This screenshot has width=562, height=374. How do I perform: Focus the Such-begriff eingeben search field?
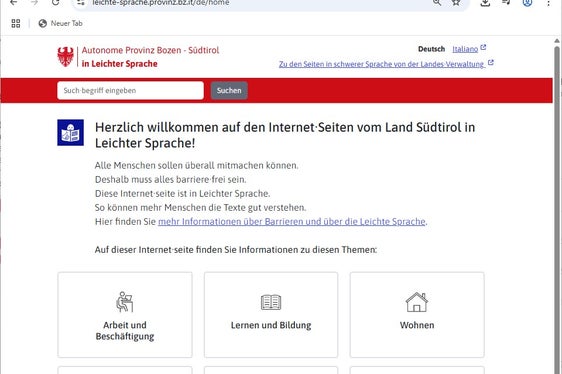[130, 90]
